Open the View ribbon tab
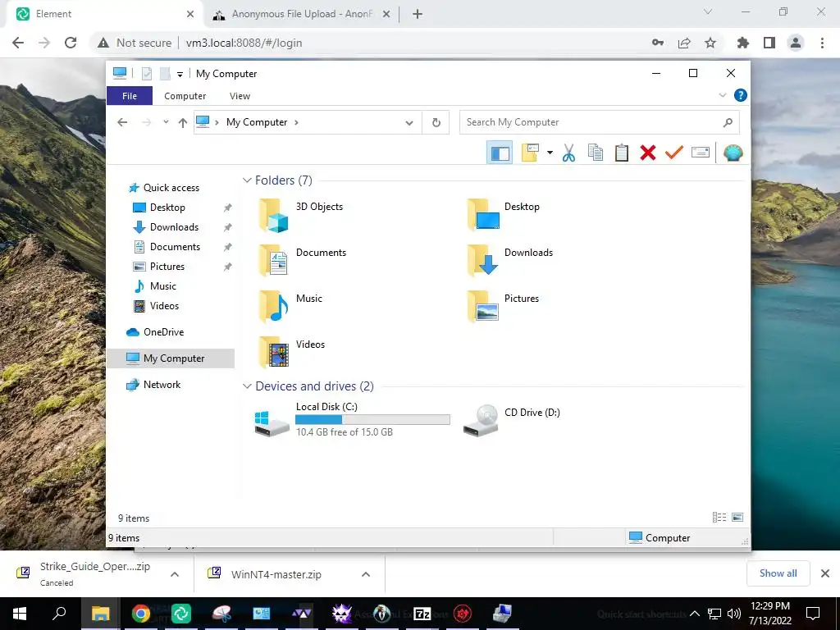The height and width of the screenshot is (630, 840). coord(240,96)
